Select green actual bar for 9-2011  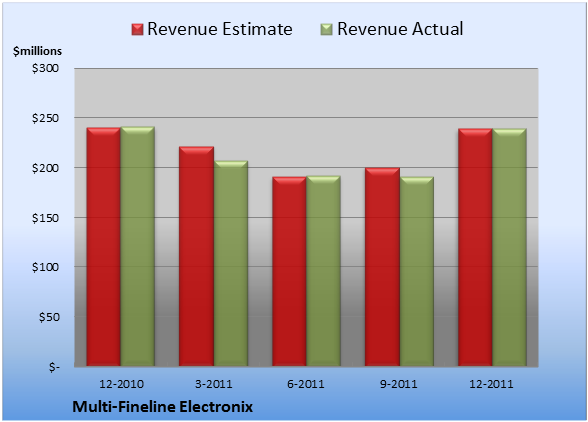point(417,271)
